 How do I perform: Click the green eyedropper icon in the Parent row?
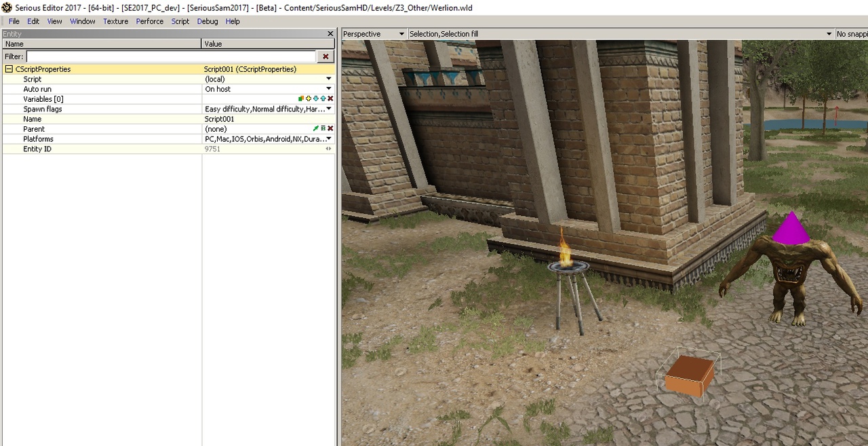coord(316,129)
